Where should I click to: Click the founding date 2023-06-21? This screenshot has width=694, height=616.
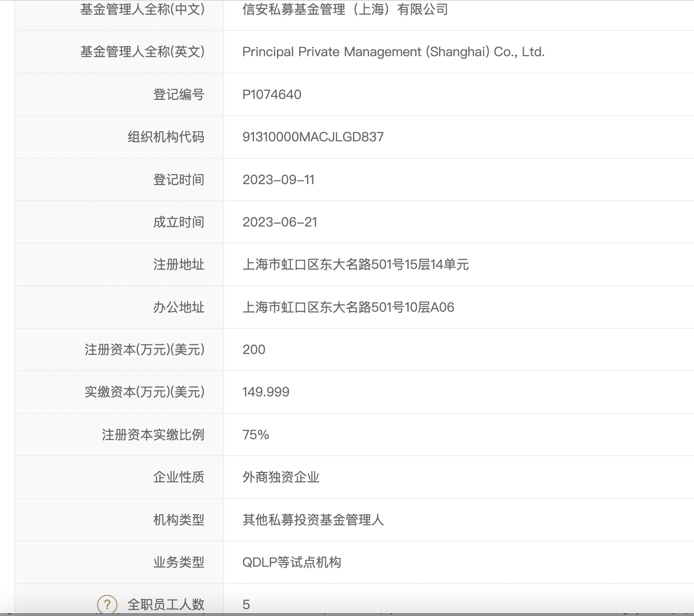pyautogui.click(x=280, y=222)
